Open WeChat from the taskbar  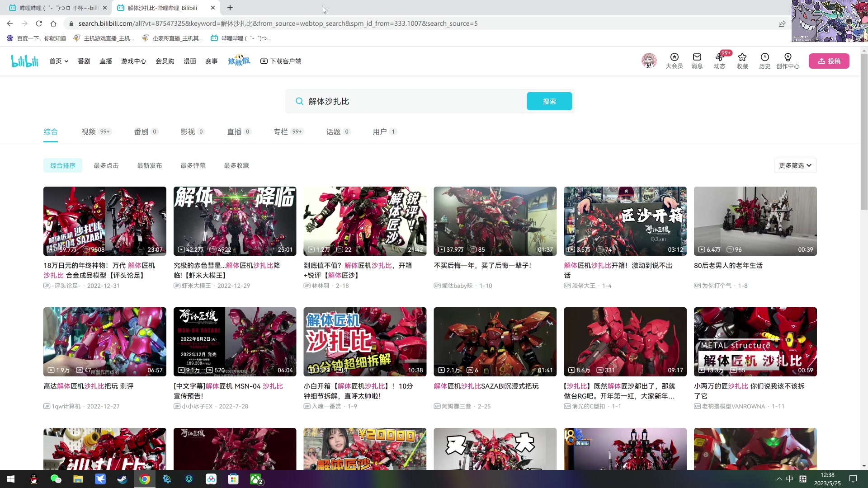coord(56,479)
